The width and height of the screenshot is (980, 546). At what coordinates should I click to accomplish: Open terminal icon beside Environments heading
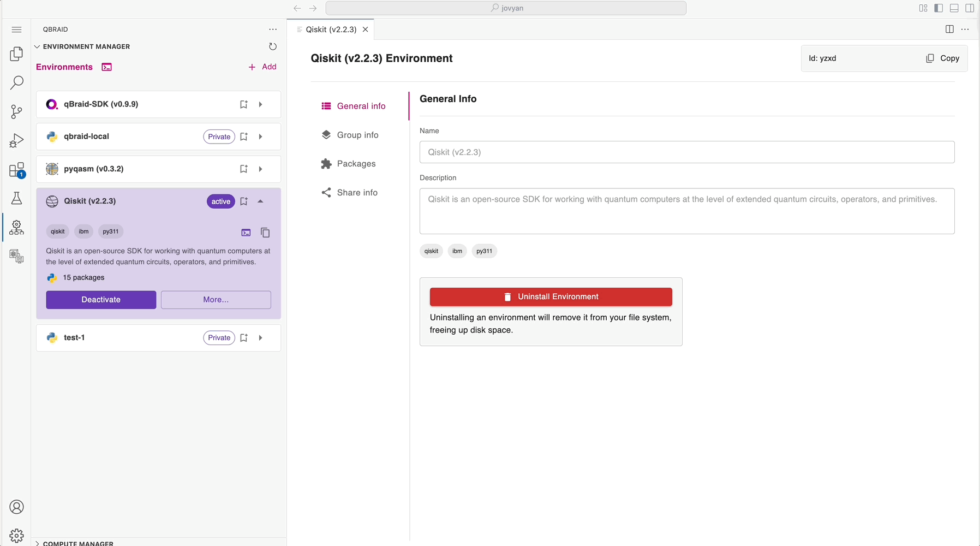[x=107, y=67]
